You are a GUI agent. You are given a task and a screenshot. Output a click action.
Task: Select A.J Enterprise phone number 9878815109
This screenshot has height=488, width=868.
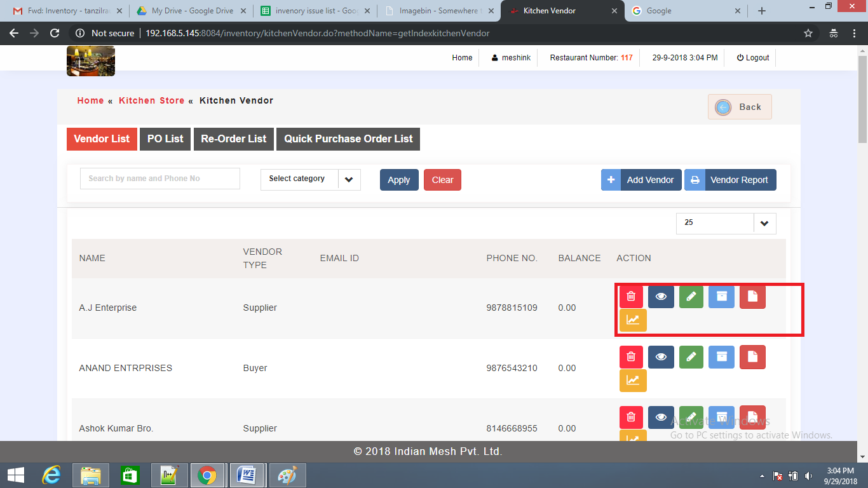pos(512,308)
